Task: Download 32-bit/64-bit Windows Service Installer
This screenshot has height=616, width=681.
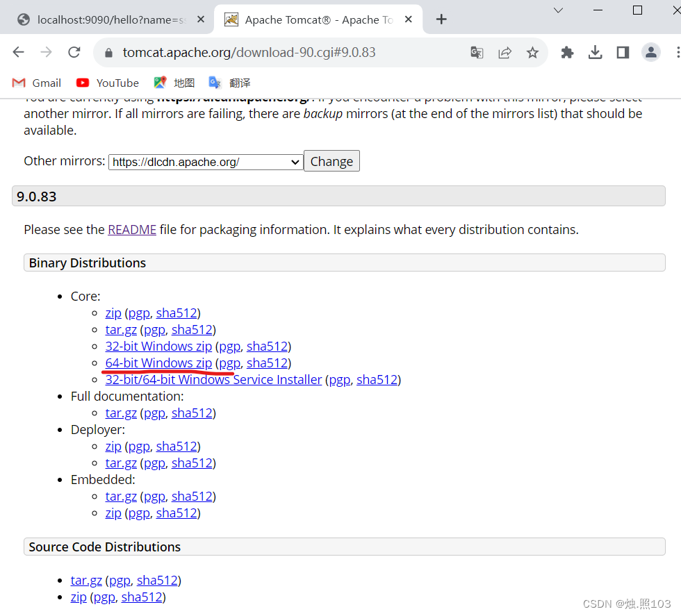Action: pos(213,380)
